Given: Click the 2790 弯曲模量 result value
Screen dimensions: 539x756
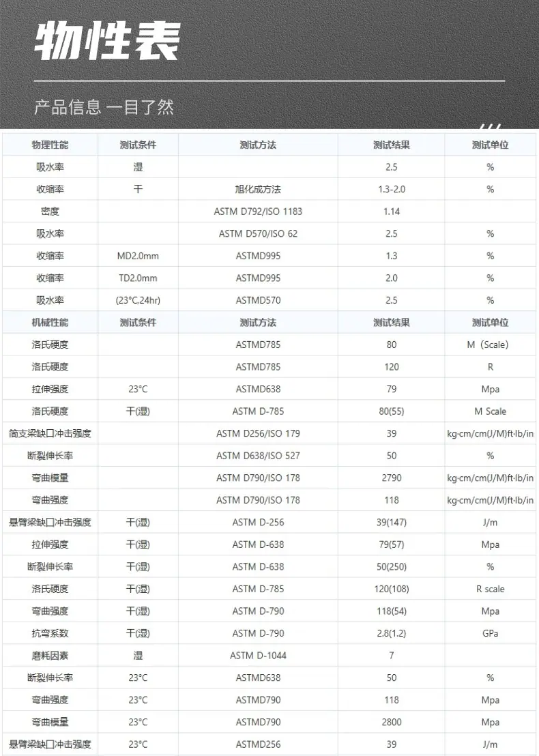Looking at the screenshot, I should pyautogui.click(x=392, y=478).
